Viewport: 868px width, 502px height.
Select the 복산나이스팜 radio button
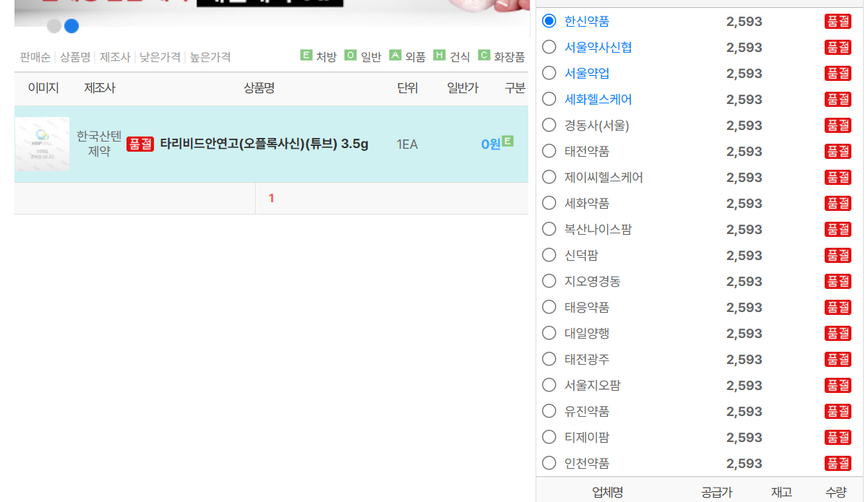[x=549, y=229]
